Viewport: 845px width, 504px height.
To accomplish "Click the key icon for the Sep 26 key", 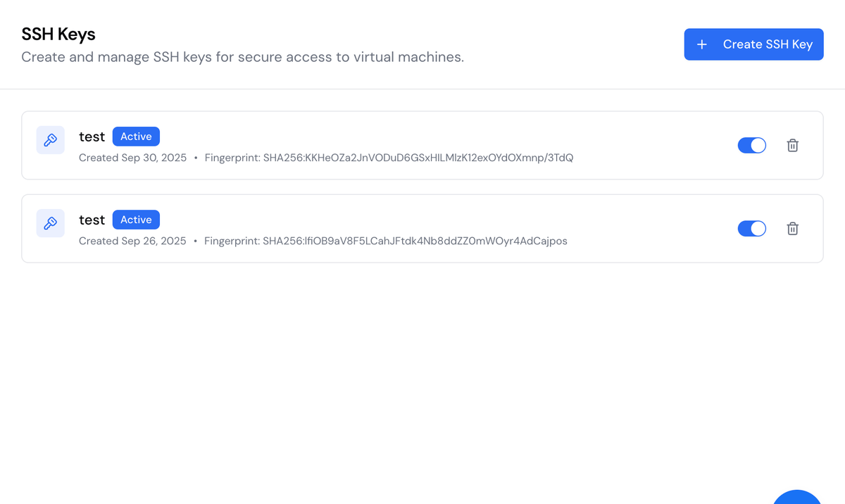I will pos(51,223).
